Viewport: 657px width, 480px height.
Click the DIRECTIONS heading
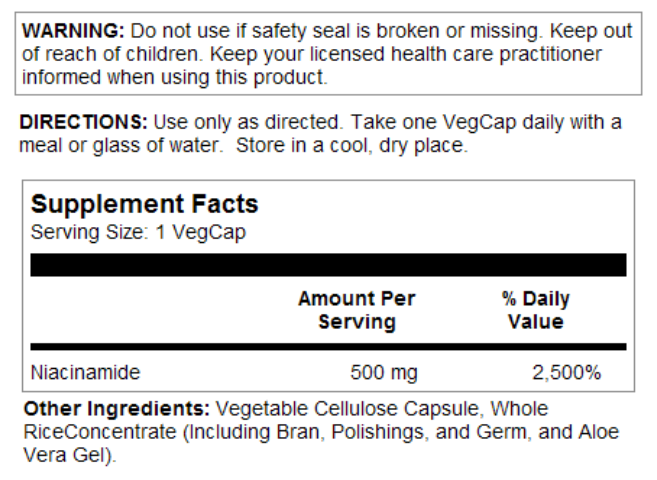pos(84,123)
